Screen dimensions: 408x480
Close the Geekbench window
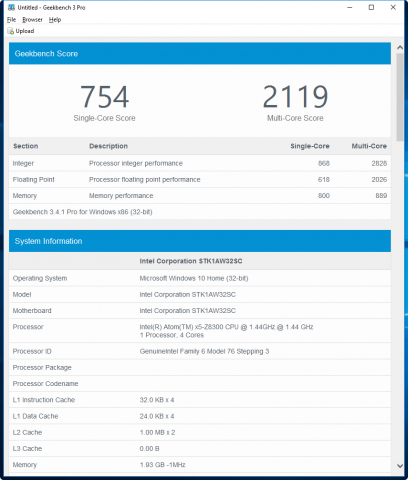tap(393, 7)
